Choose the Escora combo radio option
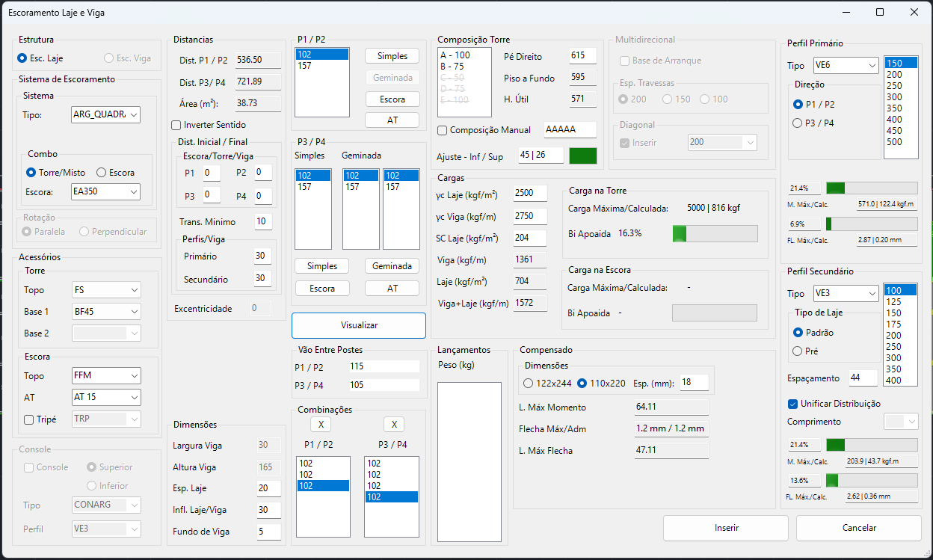Screen dimensions: 933x560 pyautogui.click(x=115, y=173)
